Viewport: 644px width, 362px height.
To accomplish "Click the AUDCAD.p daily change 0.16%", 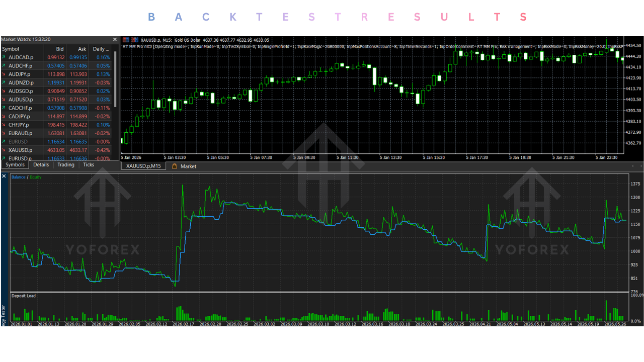I will (x=103, y=57).
